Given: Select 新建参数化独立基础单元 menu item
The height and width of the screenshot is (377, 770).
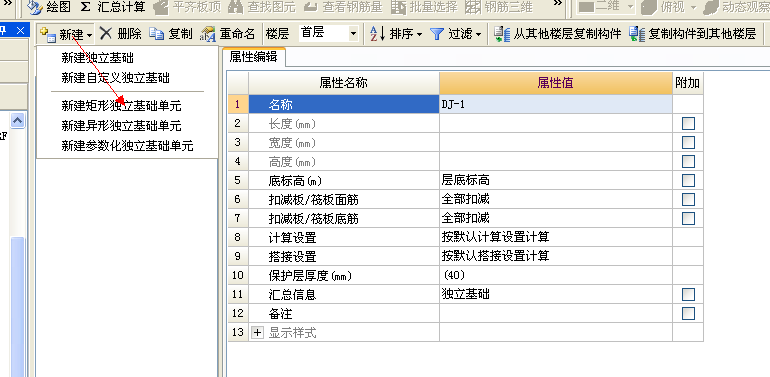Looking at the screenshot, I should [x=127, y=146].
